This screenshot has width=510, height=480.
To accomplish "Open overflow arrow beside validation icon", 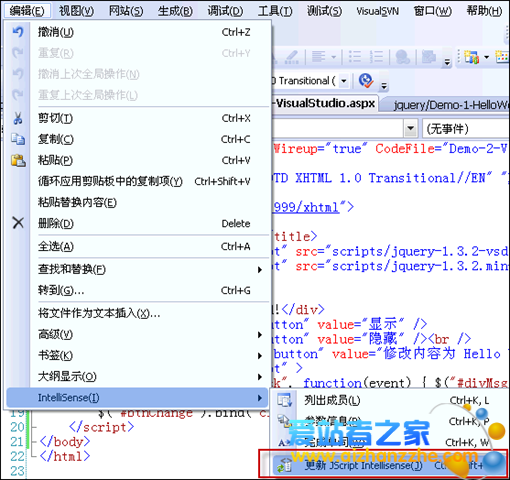I will pos(384,85).
